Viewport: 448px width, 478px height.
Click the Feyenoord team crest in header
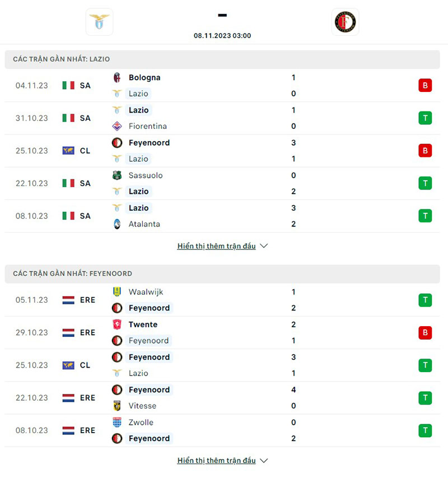[x=345, y=22]
